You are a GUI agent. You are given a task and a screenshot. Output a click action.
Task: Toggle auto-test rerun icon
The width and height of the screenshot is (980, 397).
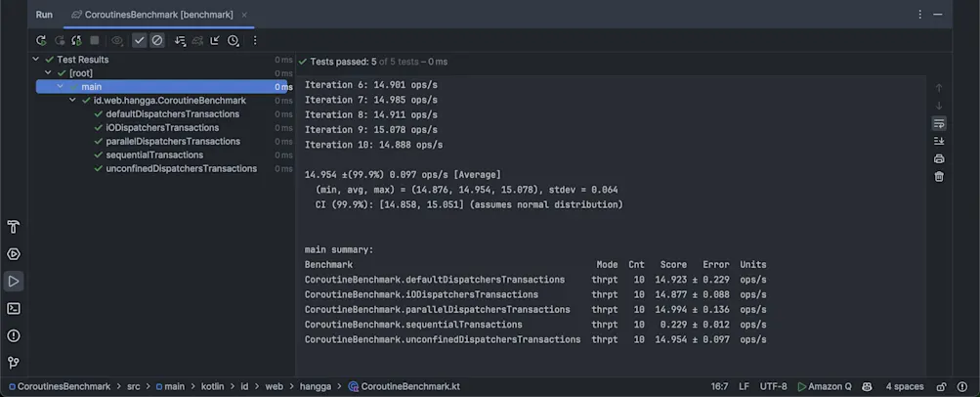click(77, 41)
